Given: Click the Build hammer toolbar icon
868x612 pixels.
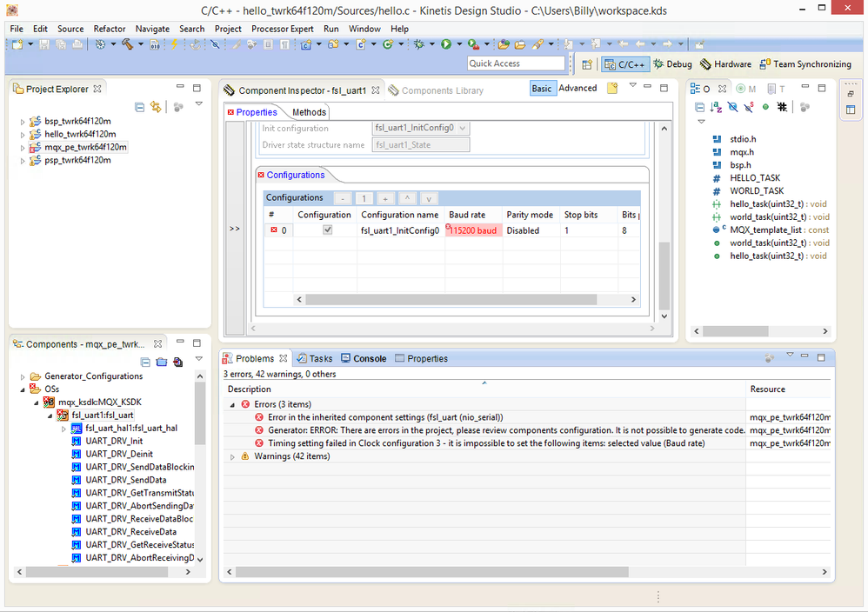Looking at the screenshot, I should click(127, 45).
